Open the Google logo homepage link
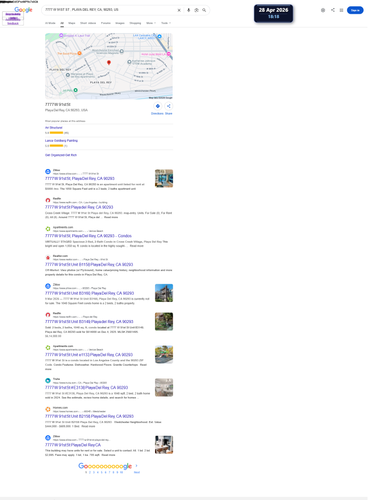Screen dimensions: 372x500 pyautogui.click(x=23, y=10)
